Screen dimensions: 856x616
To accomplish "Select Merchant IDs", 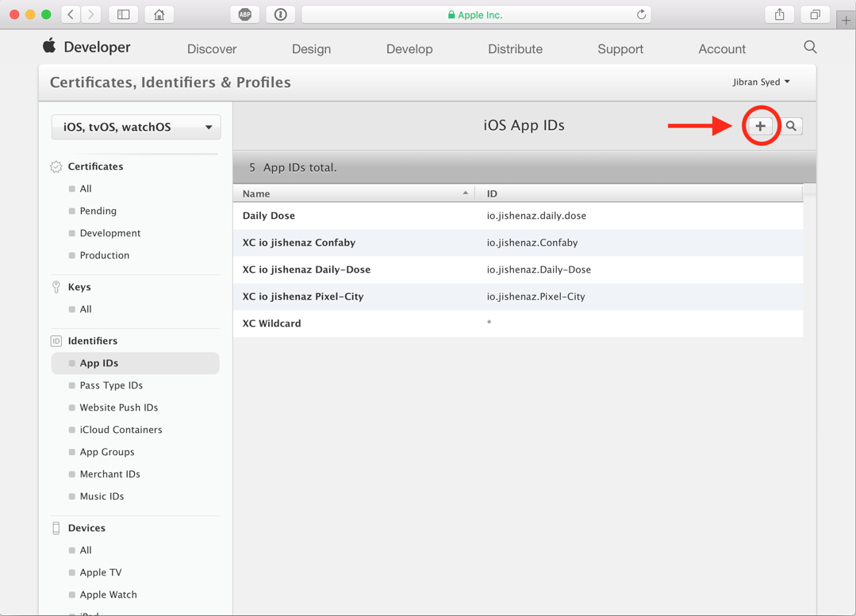I will click(109, 474).
